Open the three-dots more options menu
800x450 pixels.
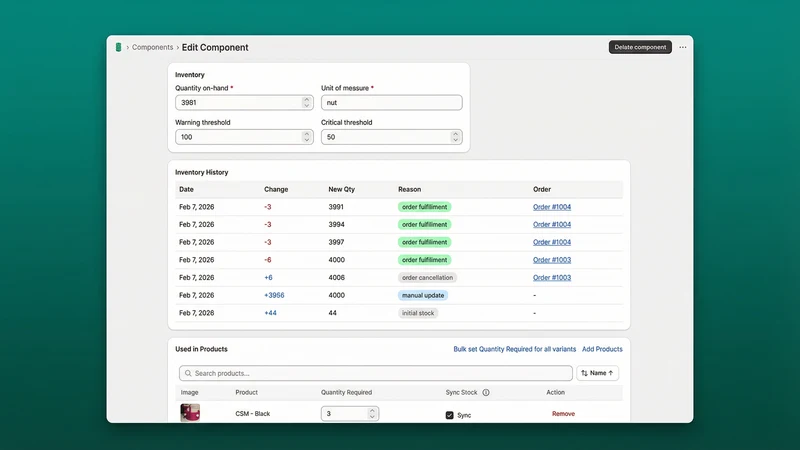[683, 47]
